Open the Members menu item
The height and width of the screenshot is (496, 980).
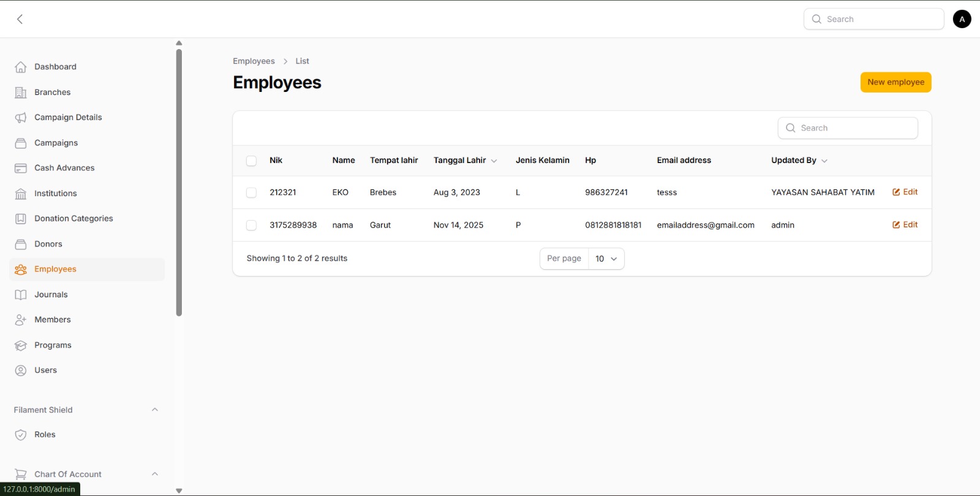point(87,320)
